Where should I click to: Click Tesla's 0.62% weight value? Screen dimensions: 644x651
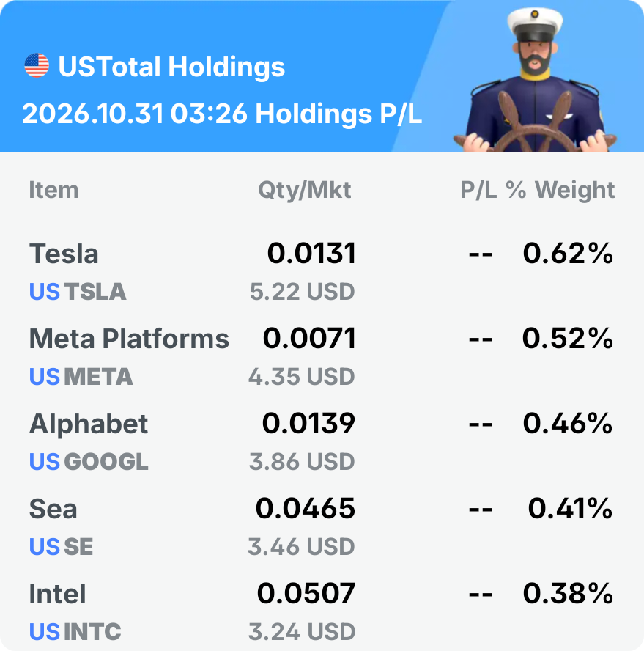click(568, 253)
